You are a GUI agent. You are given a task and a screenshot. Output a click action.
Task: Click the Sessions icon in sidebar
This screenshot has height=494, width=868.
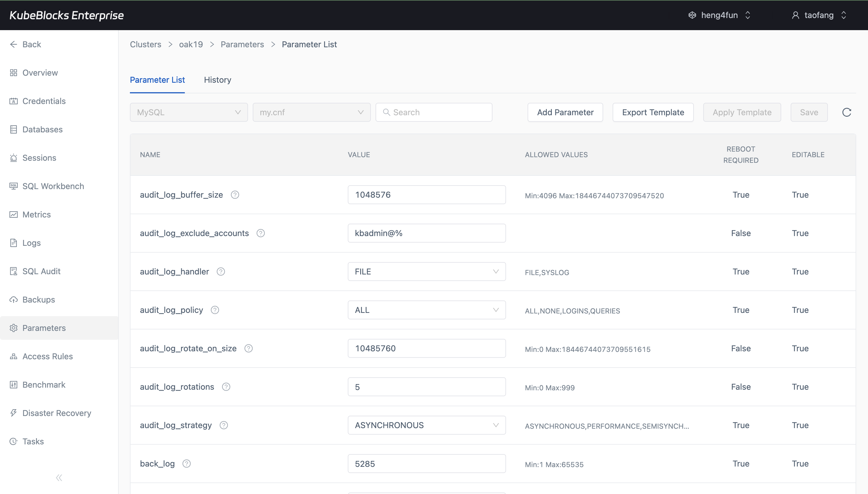point(14,158)
